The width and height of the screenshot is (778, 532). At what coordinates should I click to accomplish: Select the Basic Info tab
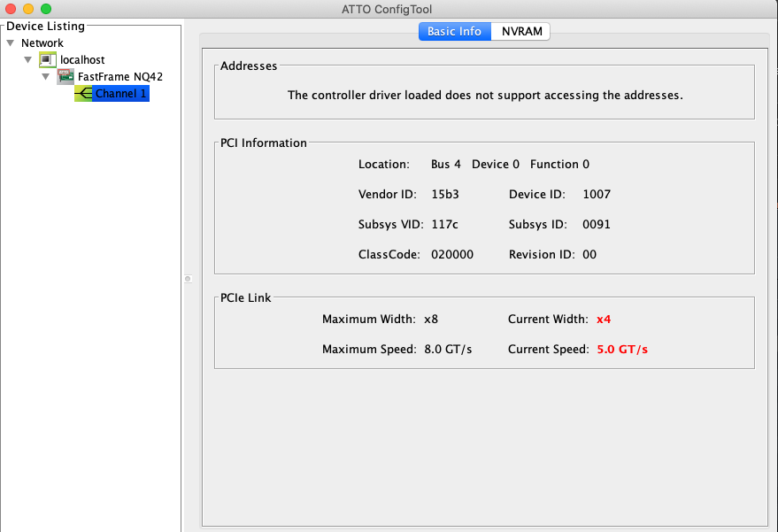tap(454, 31)
